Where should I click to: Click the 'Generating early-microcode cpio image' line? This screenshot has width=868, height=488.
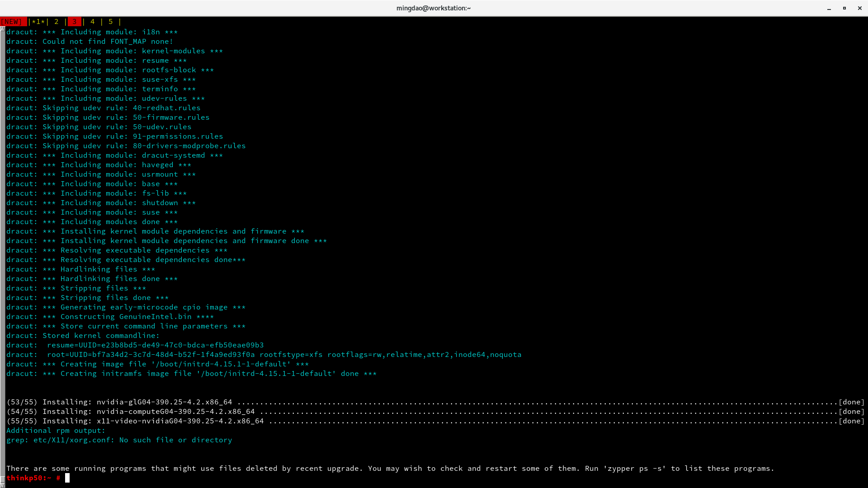[126, 307]
